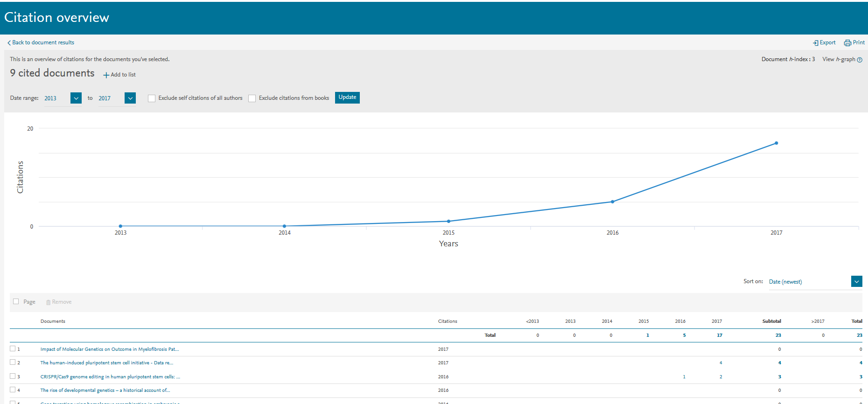Click the Total row 2017 value 17
Image resolution: width=868 pixels, height=404 pixels.
click(720, 335)
